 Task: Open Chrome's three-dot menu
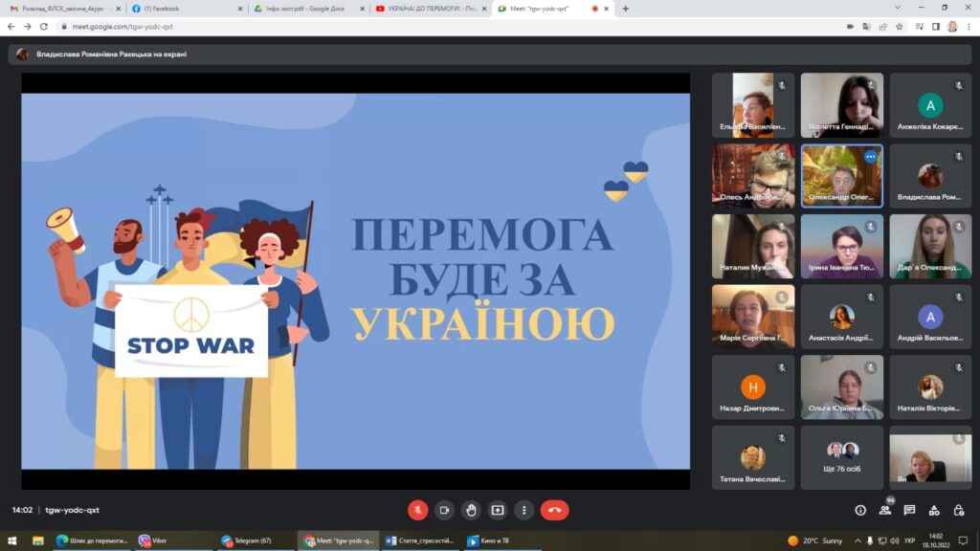tap(969, 27)
